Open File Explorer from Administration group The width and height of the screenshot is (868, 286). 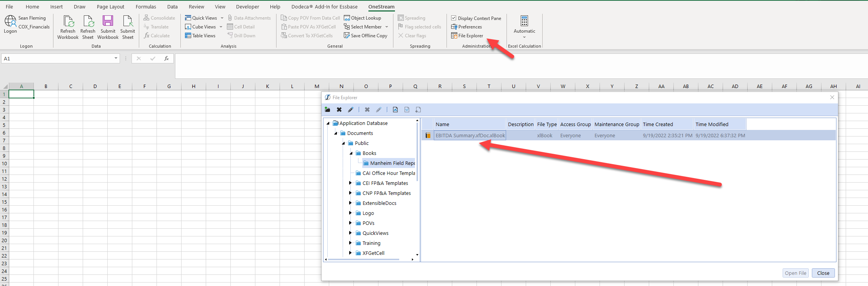point(467,36)
